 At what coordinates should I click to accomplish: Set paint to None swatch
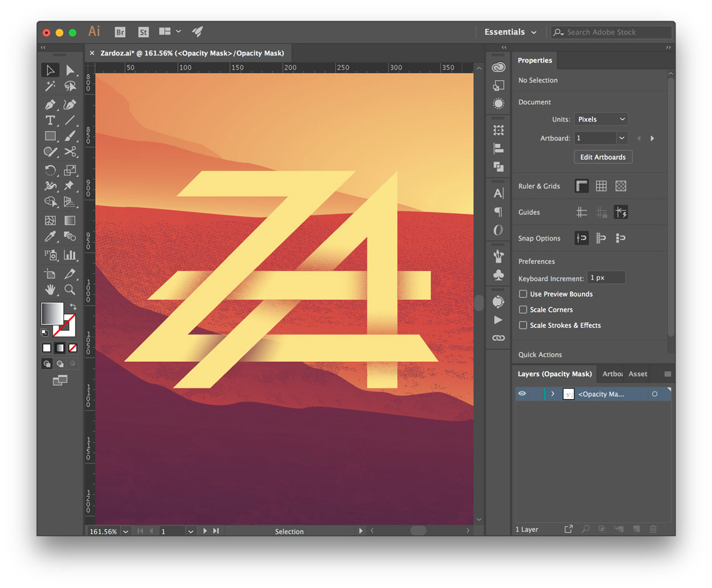coord(72,348)
